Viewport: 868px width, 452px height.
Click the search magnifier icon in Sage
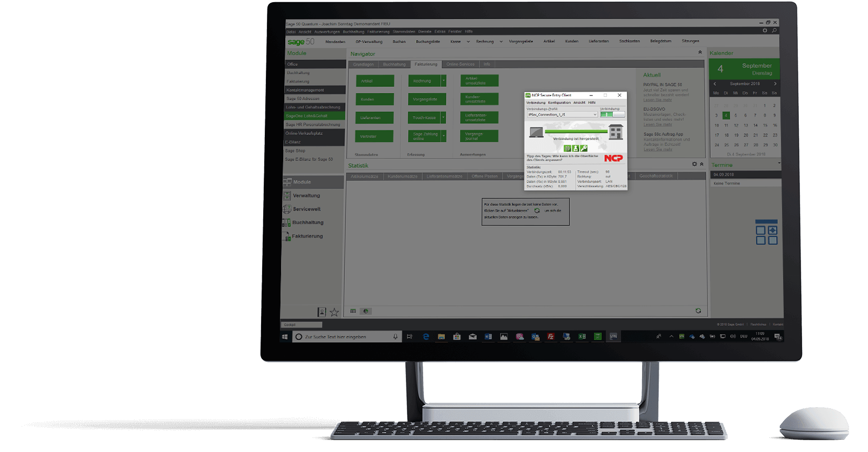774,31
